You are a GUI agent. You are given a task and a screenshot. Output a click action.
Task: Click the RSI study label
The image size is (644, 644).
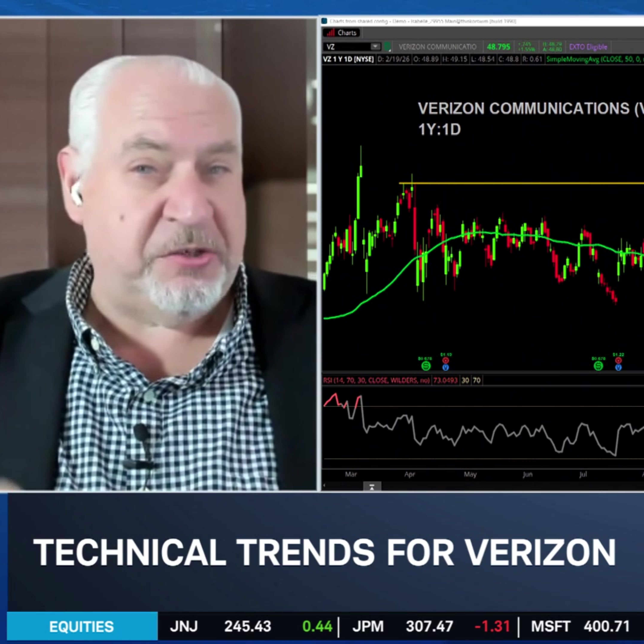pos(376,380)
